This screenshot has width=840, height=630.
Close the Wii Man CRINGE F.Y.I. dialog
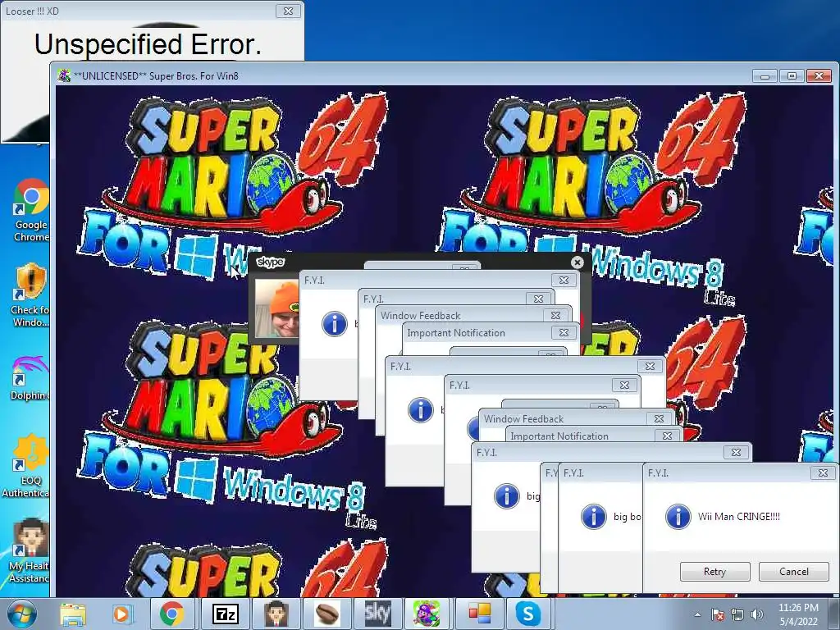(823, 473)
